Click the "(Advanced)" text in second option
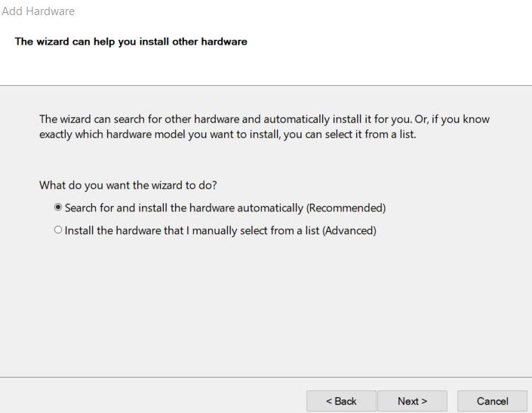Image resolution: width=532 pixels, height=413 pixels. point(349,231)
